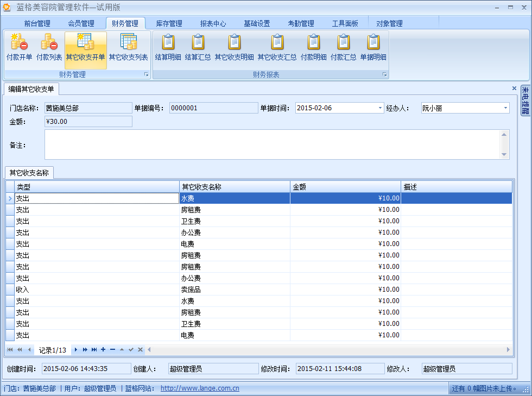
Task: Click the 财务报表 group expander arrow
Action: [384, 74]
